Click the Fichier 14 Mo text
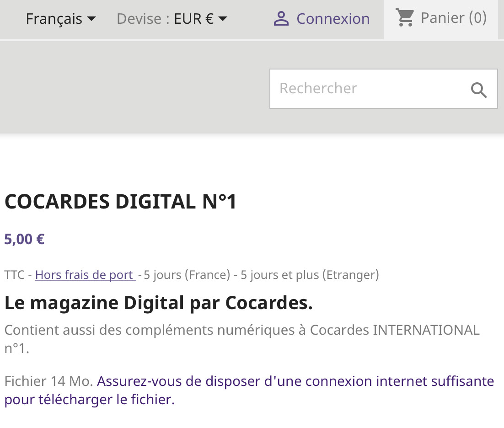 pos(48,381)
